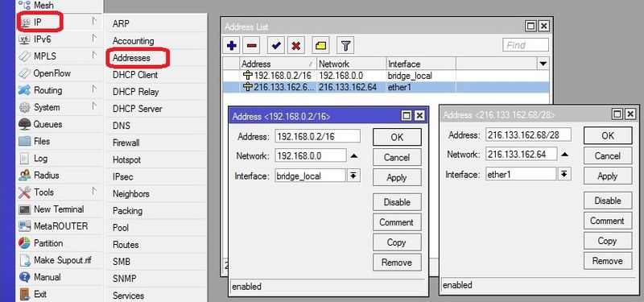This screenshot has height=302, width=644.
Task: Click the funnel filter icon
Action: (345, 46)
